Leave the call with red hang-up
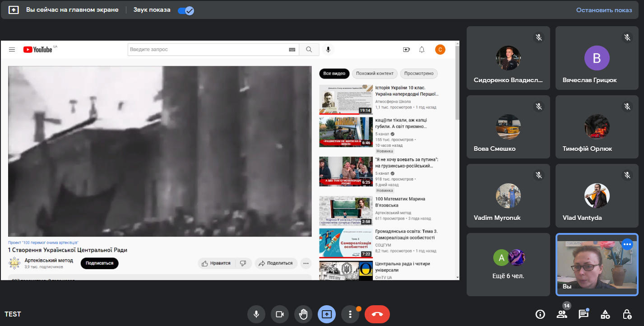The height and width of the screenshot is (326, 644). coord(377,314)
